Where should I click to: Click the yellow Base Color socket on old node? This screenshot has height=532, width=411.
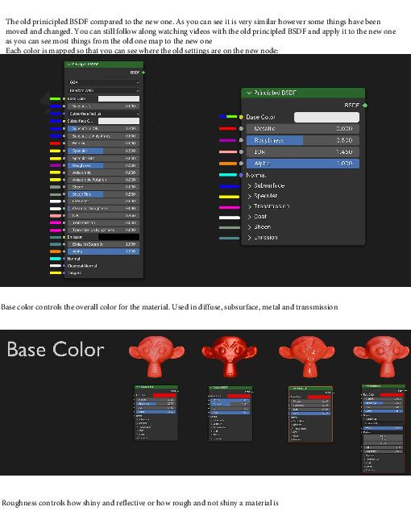click(64, 98)
